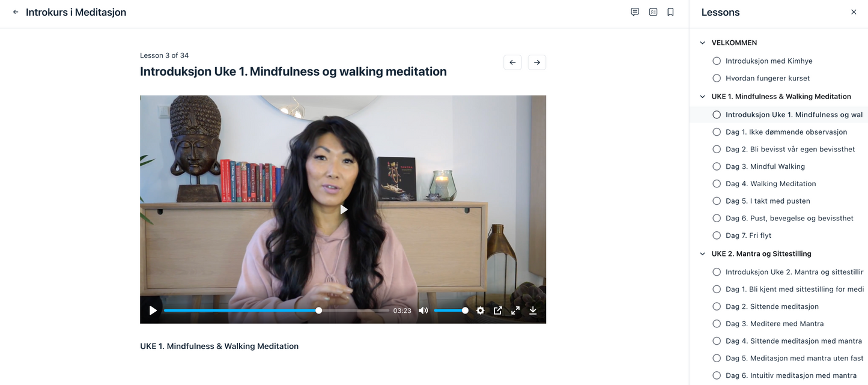Image resolution: width=868 pixels, height=385 pixels.
Task: Collapse UKE 2. Mantra og Sittestilling section
Action: pyautogui.click(x=702, y=254)
